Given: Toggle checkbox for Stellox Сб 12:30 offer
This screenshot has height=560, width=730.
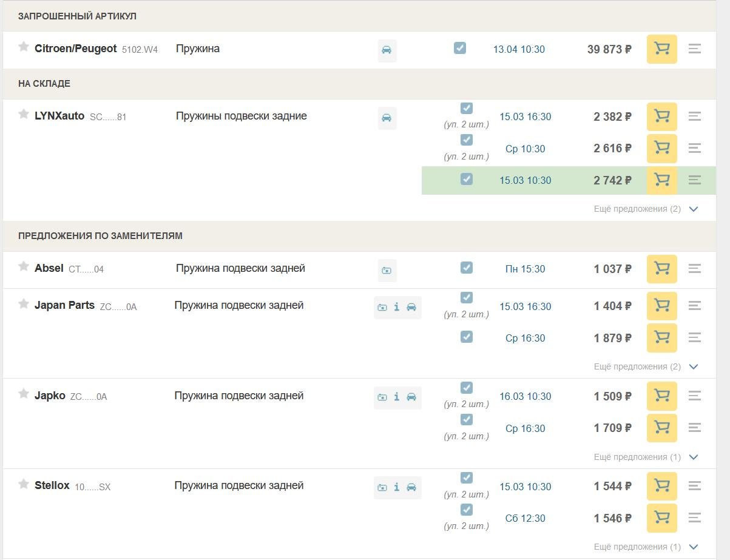Looking at the screenshot, I should point(467,510).
